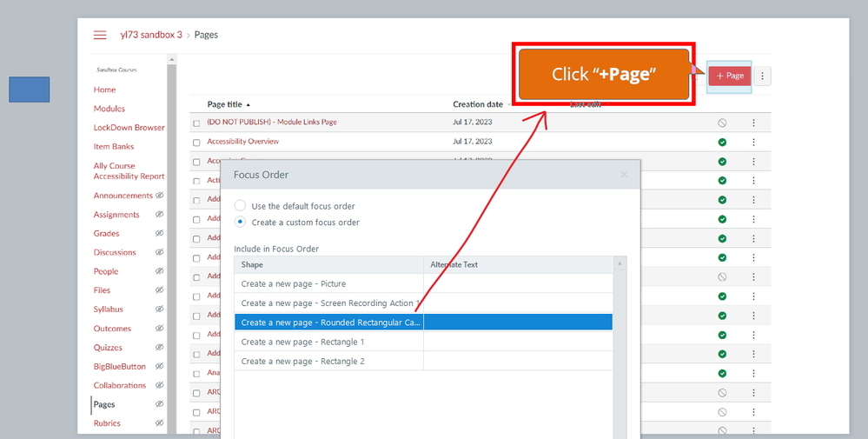Click hidden eye icon next to Quizzes
The image size is (868, 439).
(159, 347)
